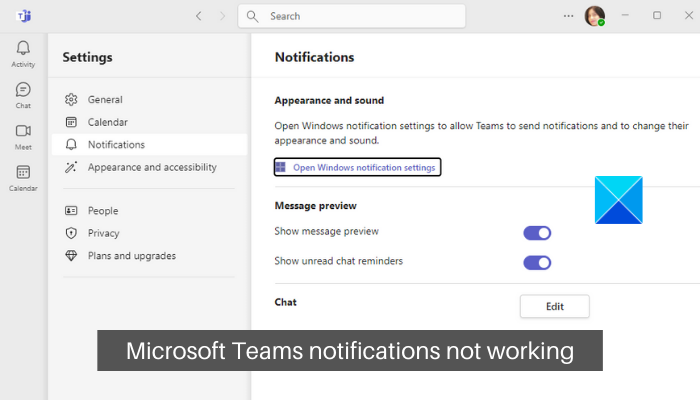Viewport: 700px width, 400px height.
Task: Select Privacy settings section
Action: [150, 233]
